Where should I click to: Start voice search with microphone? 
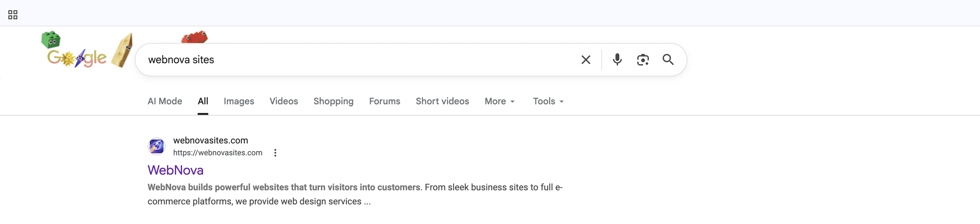pyautogui.click(x=617, y=60)
